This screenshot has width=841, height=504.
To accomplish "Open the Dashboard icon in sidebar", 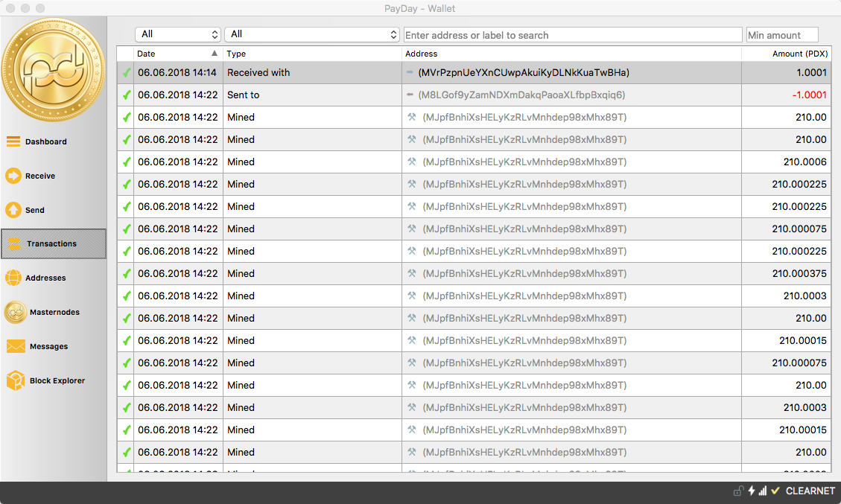I will tap(13, 141).
